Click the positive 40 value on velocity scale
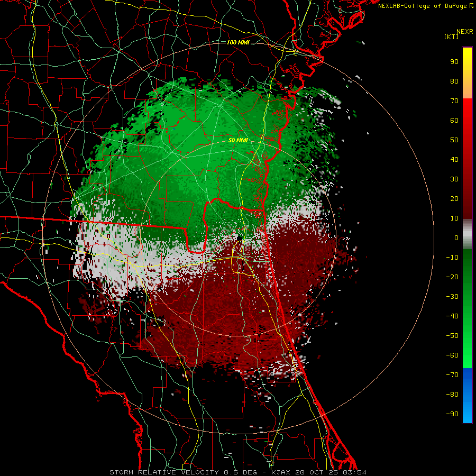 pyautogui.click(x=454, y=160)
